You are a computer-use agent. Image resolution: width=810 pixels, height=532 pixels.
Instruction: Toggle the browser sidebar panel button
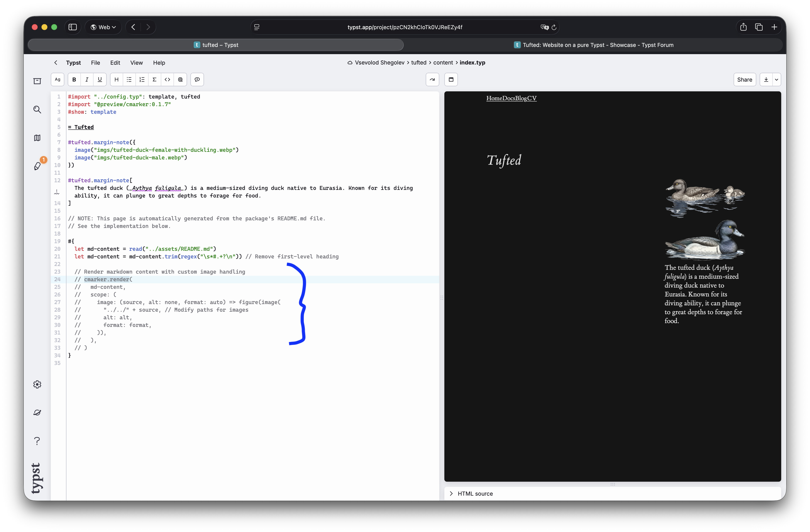pyautogui.click(x=73, y=27)
